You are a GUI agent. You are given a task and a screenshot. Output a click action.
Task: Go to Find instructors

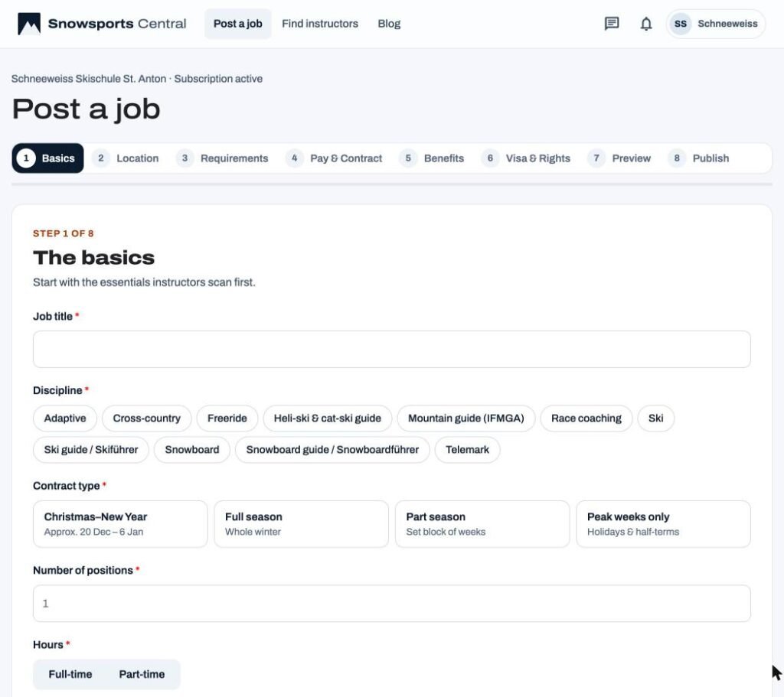tap(320, 24)
